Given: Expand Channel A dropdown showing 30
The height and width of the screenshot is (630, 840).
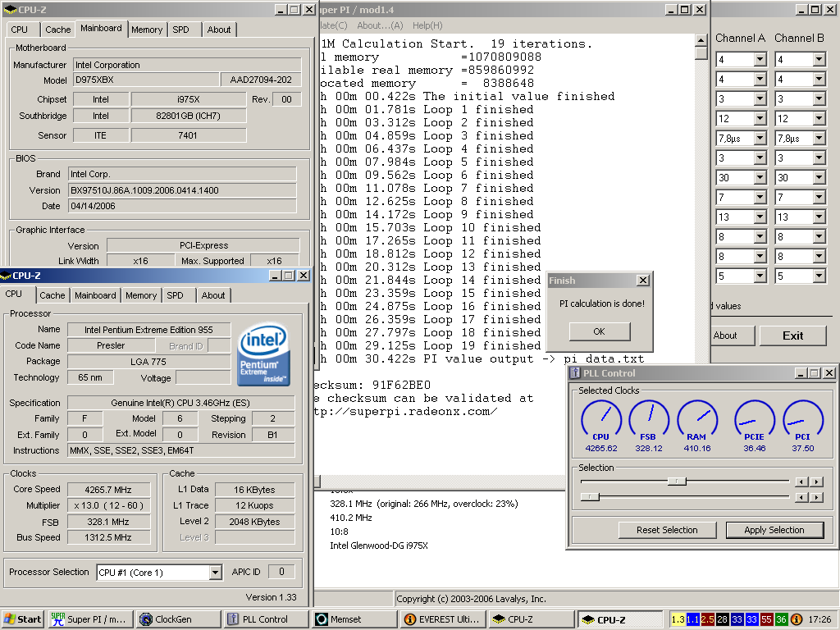Looking at the screenshot, I should [760, 178].
